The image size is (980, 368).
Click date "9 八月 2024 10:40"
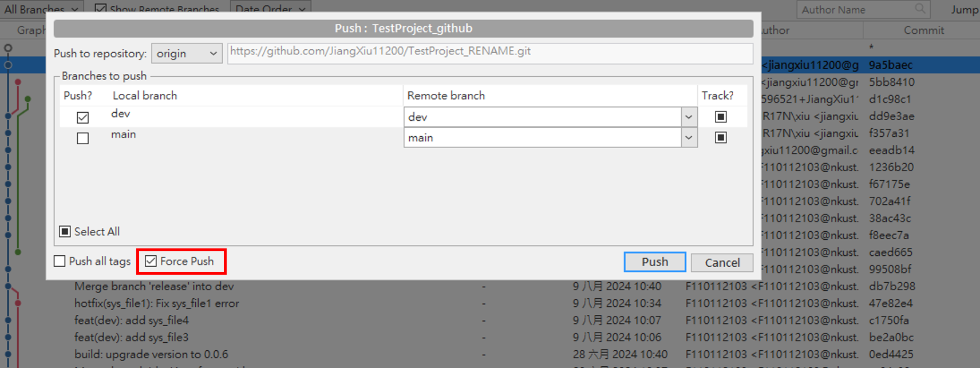(617, 286)
